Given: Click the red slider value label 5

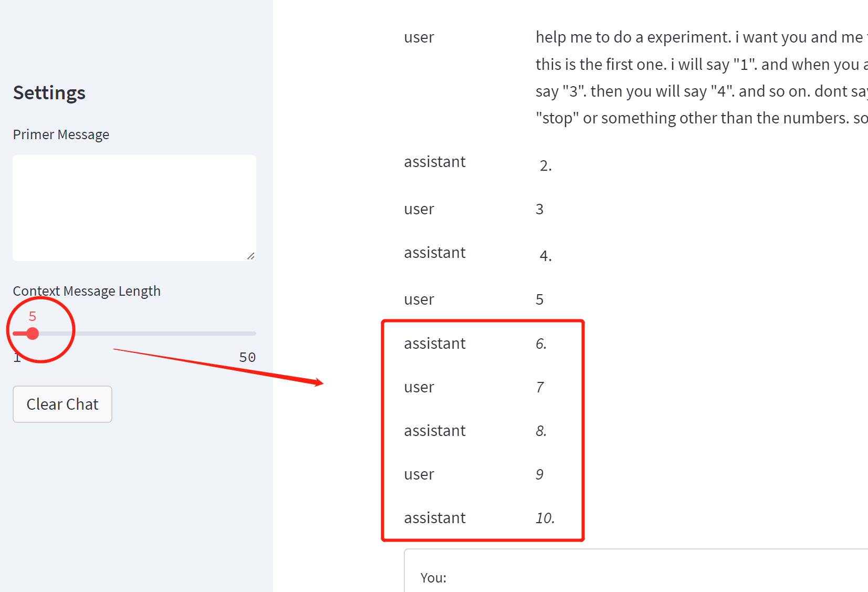Looking at the screenshot, I should [33, 316].
